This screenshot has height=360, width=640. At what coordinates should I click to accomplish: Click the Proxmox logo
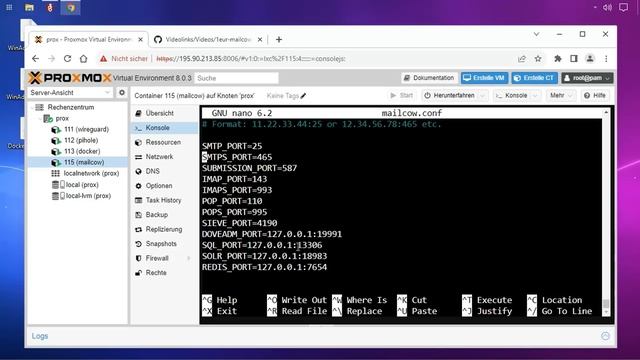70,78
